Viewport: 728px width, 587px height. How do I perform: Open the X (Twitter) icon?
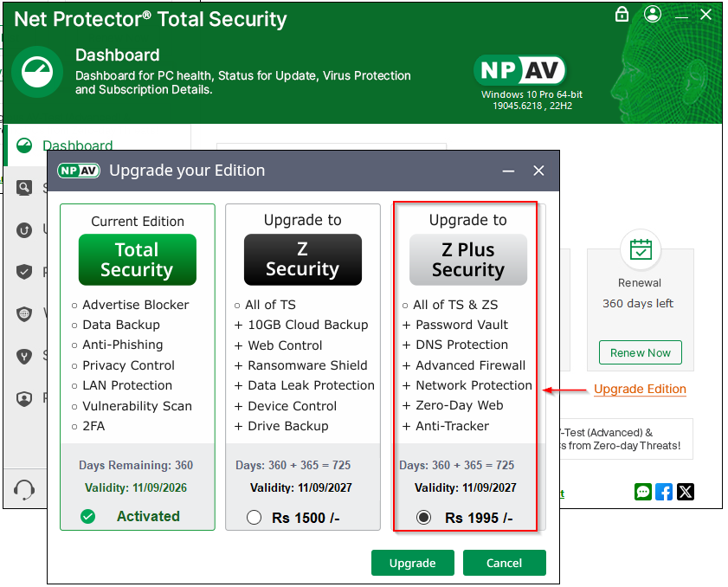coord(686,492)
